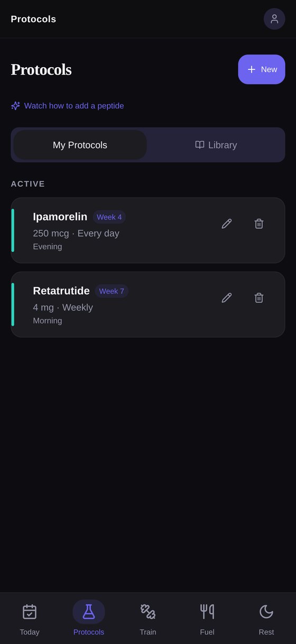Delete the Retatrutide protocol
Screen dimensions: 296x644
pos(259,298)
